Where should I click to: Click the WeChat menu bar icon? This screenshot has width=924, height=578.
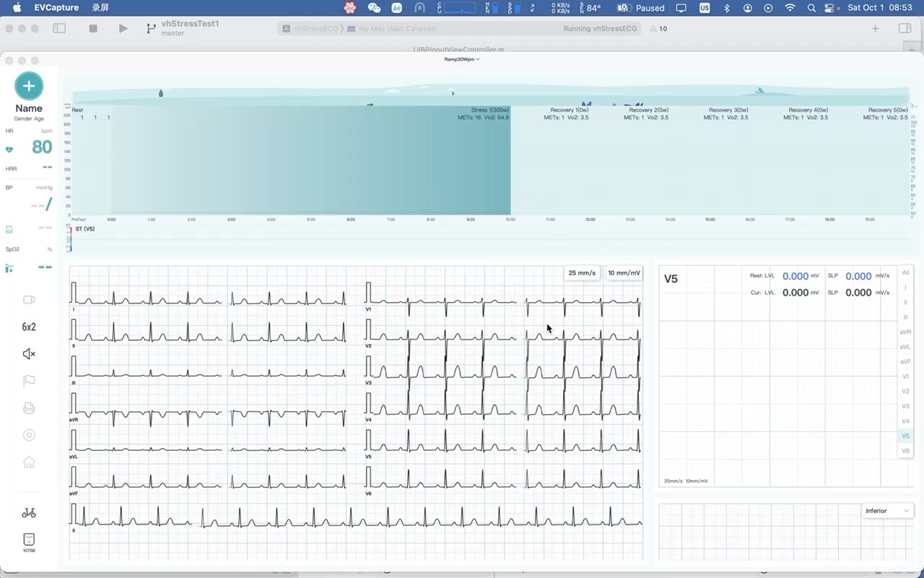(374, 8)
